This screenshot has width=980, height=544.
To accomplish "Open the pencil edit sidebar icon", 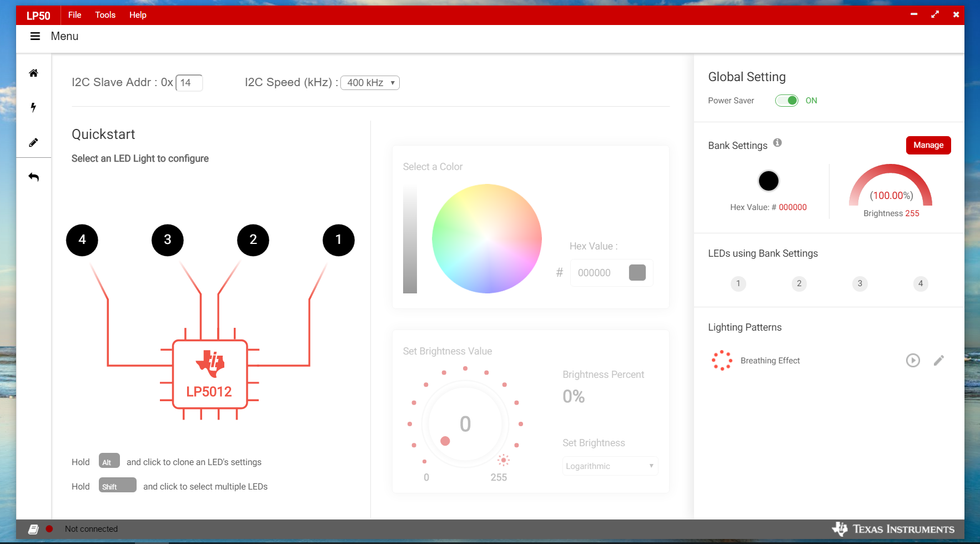I will coord(33,142).
